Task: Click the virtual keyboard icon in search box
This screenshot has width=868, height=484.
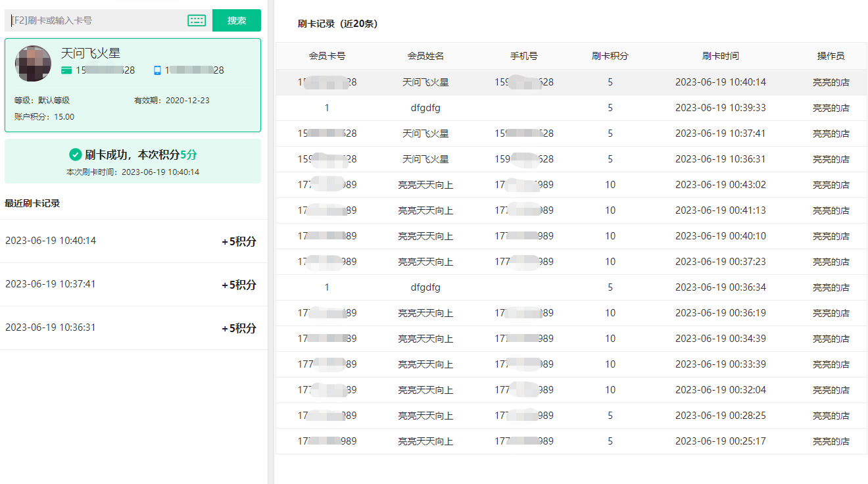Action: (x=197, y=20)
